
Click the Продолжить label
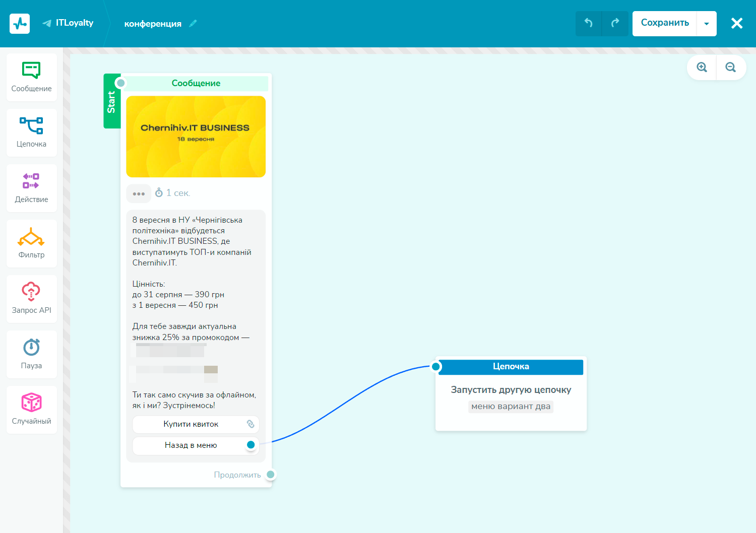click(x=237, y=475)
